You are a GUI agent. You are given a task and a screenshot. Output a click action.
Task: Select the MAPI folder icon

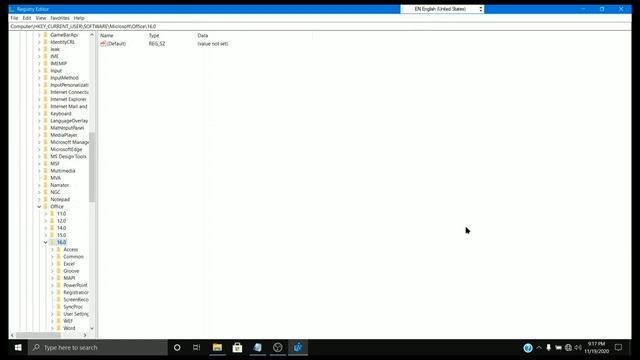tap(59, 278)
